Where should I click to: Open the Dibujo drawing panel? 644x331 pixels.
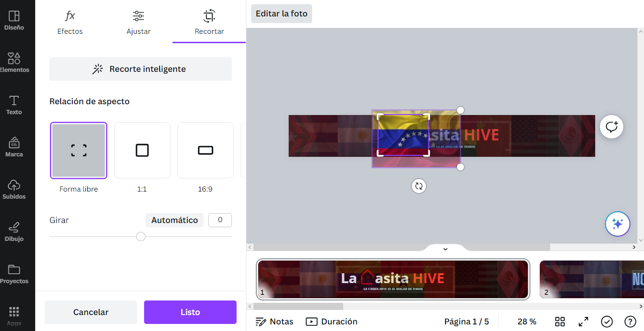click(x=14, y=232)
